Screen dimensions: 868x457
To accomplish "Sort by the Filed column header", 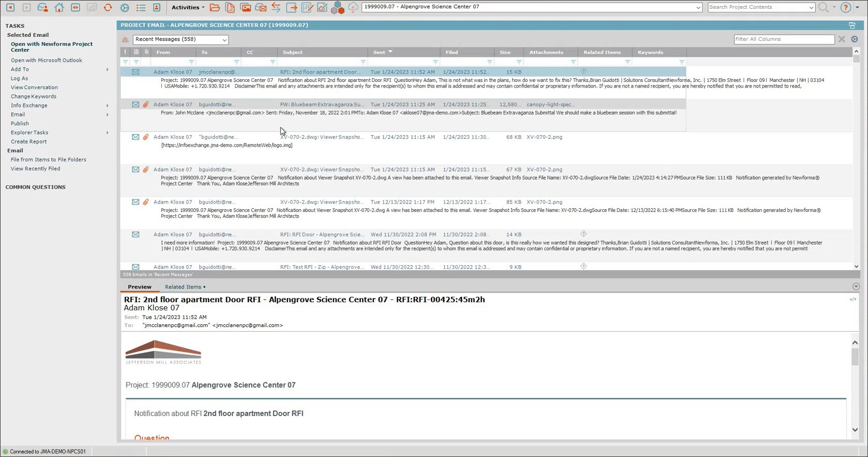I will point(467,52).
